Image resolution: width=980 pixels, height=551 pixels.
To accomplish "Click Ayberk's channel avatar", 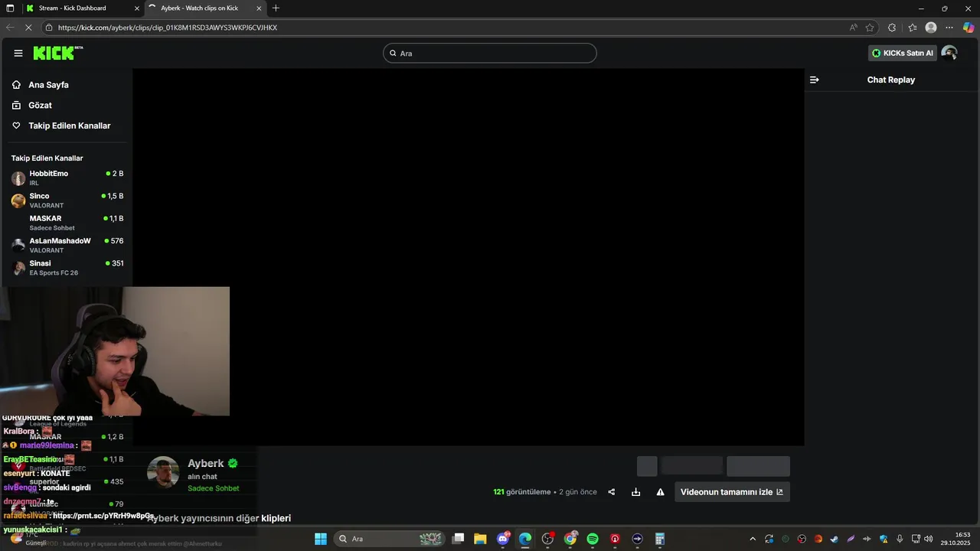I will [163, 472].
